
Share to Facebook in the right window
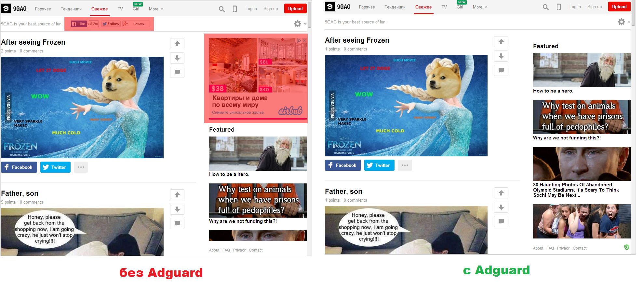(343, 165)
